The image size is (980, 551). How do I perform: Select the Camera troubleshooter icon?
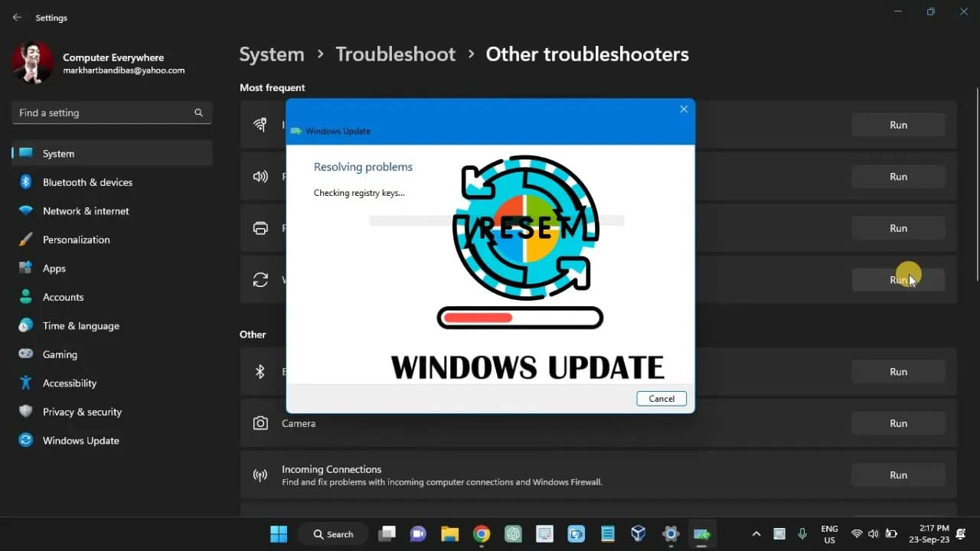pos(260,423)
